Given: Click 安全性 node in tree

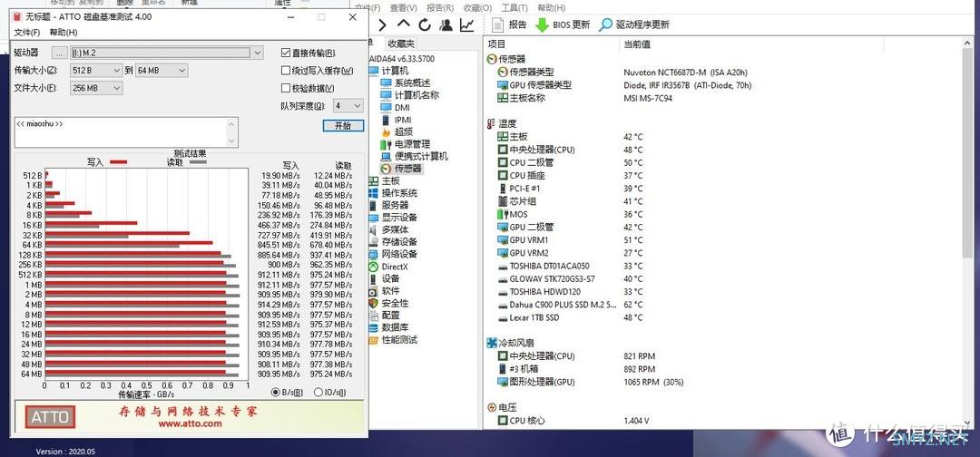Looking at the screenshot, I should [x=388, y=303].
